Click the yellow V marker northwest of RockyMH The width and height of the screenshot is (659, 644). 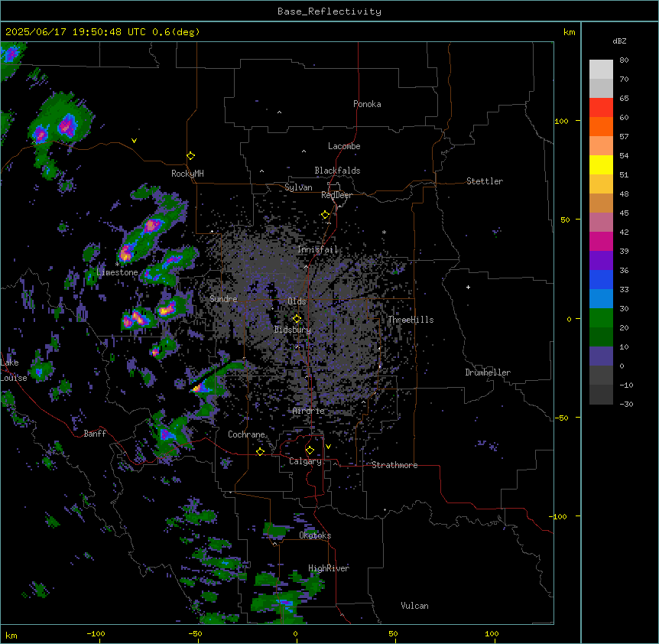coord(134,141)
